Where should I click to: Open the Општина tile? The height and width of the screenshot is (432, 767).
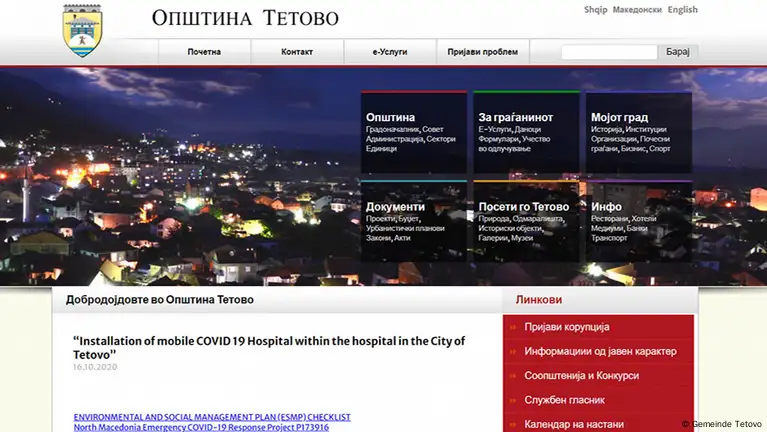pos(413,133)
